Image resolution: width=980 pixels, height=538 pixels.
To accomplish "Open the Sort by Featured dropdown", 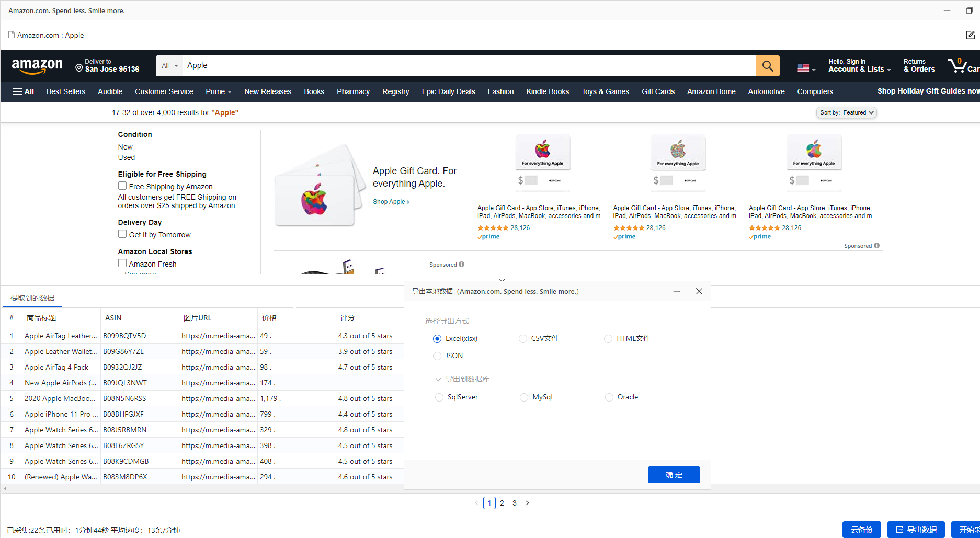I will coord(846,112).
